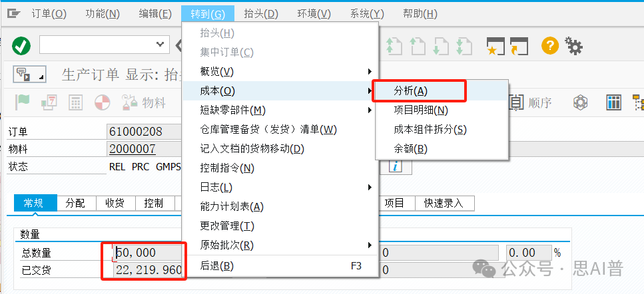
Task: Click the green checkmark Enter icon
Action: pos(22,45)
